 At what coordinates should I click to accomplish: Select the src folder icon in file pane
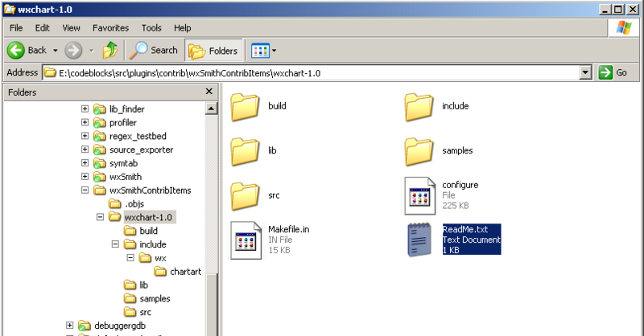[245, 196]
